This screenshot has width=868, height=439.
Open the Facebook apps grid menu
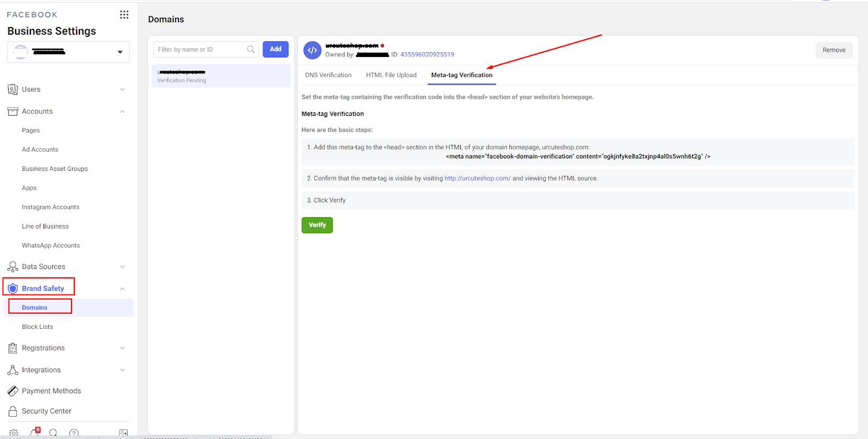click(124, 15)
